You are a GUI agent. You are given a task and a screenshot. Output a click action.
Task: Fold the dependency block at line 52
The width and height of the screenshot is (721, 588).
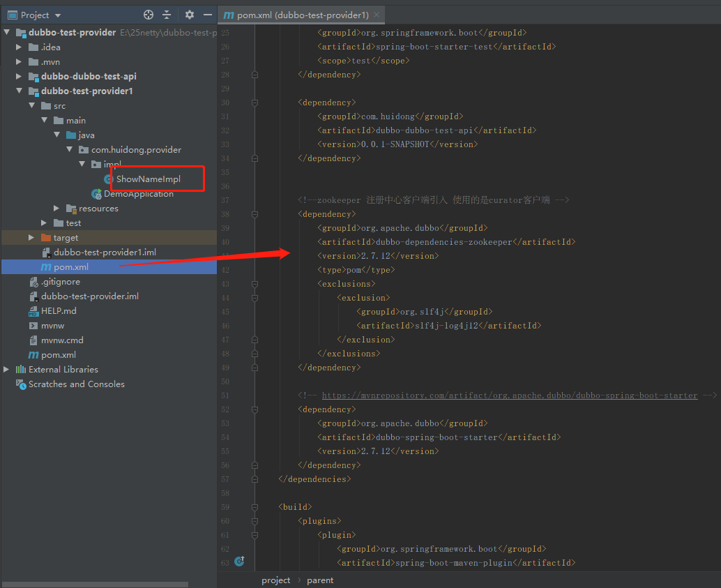[x=255, y=409]
